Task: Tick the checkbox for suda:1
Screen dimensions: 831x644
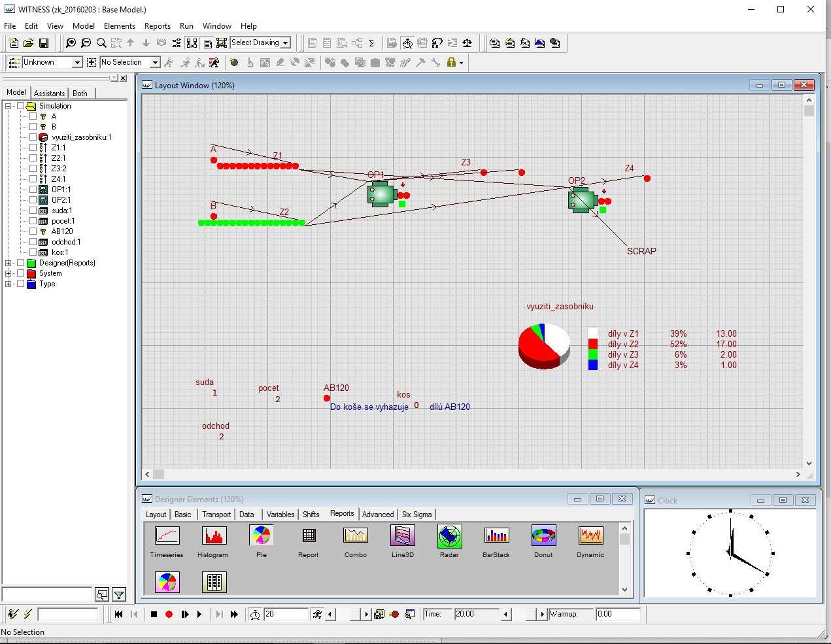Action: [x=33, y=211]
